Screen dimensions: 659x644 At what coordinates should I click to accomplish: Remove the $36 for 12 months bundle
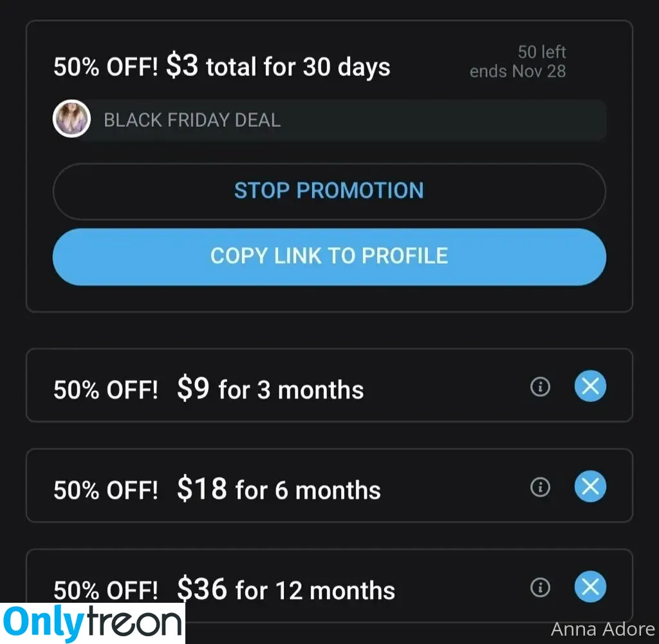590,587
